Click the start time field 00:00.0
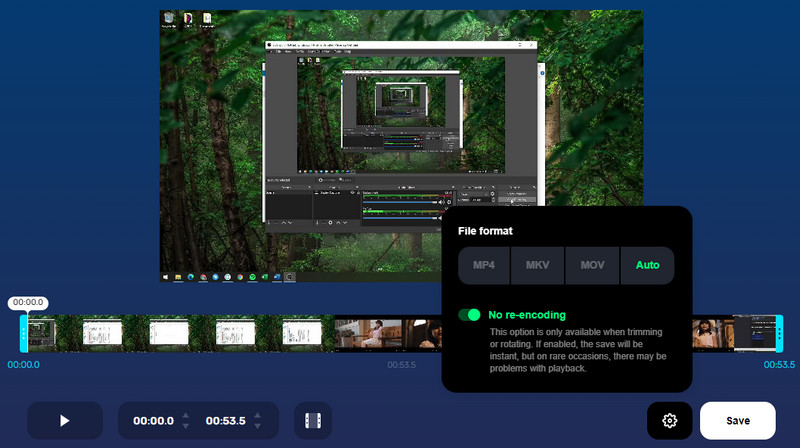 (x=153, y=421)
